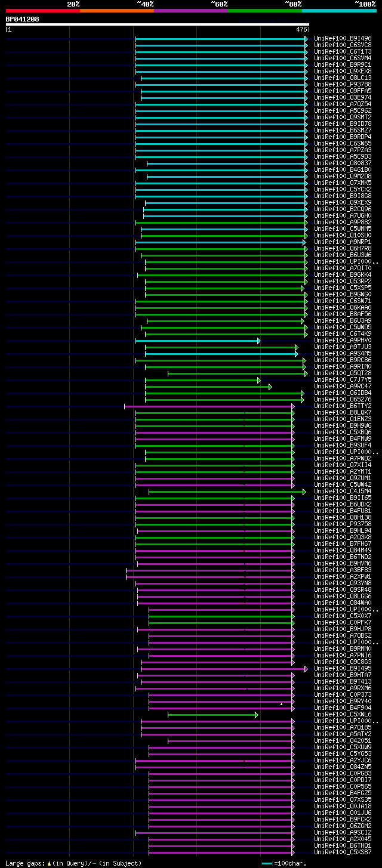382x868 pixels.
Task: Select UniRef100_B6UDX2 label
Action: coord(343,504)
